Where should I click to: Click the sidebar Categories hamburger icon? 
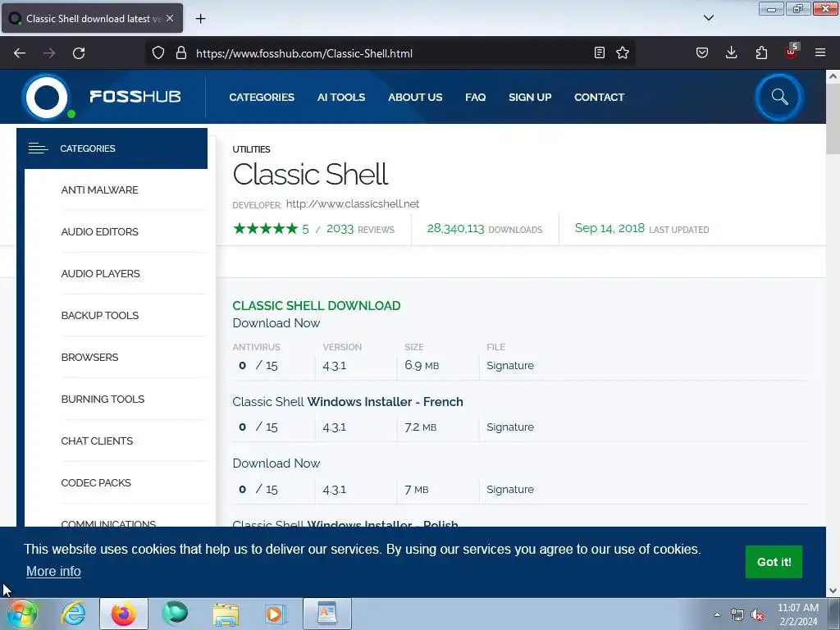(x=38, y=148)
